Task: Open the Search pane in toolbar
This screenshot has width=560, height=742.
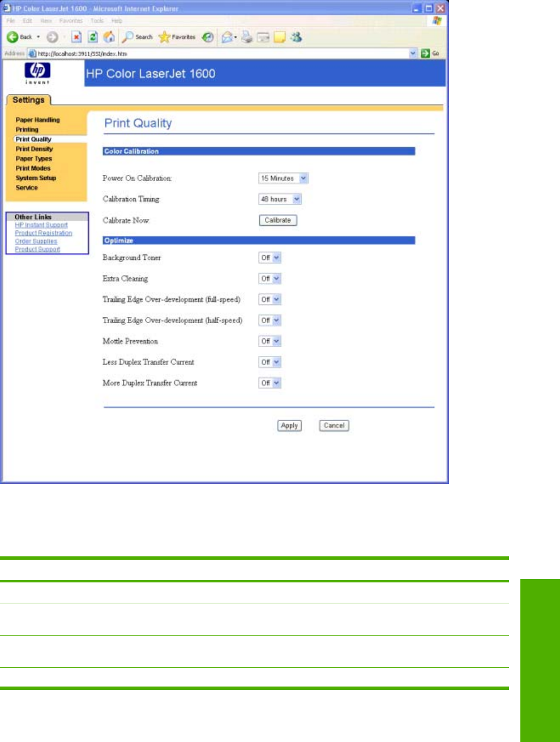Action: click(137, 37)
